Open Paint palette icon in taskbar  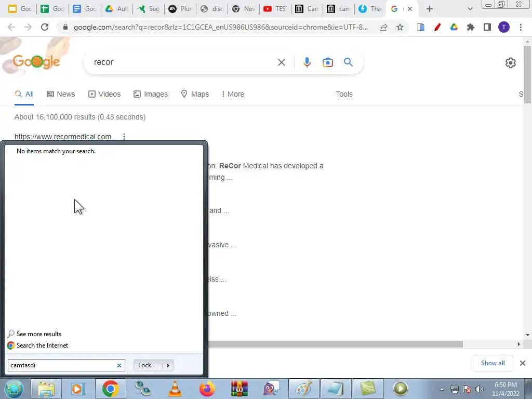pos(303,389)
